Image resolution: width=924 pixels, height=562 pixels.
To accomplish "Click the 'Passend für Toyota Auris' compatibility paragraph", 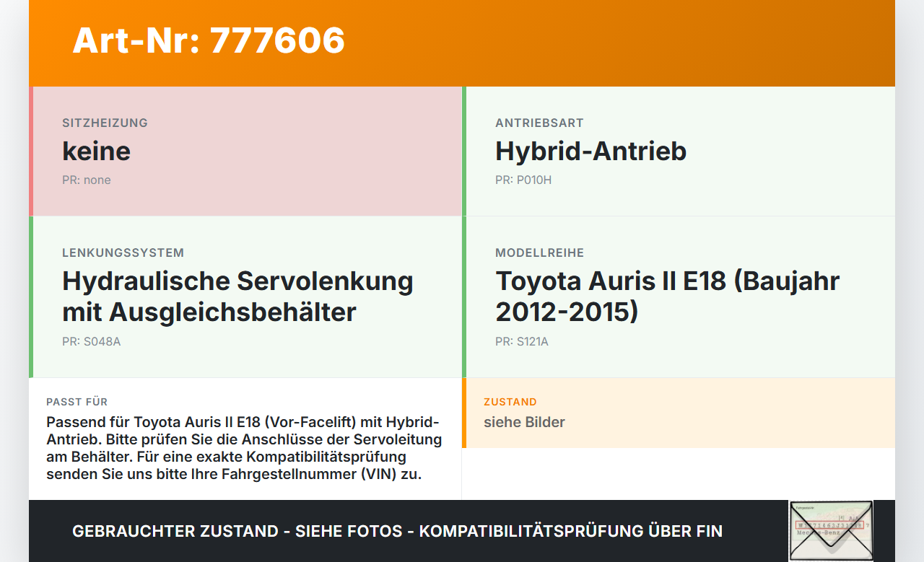I will pos(244,448).
